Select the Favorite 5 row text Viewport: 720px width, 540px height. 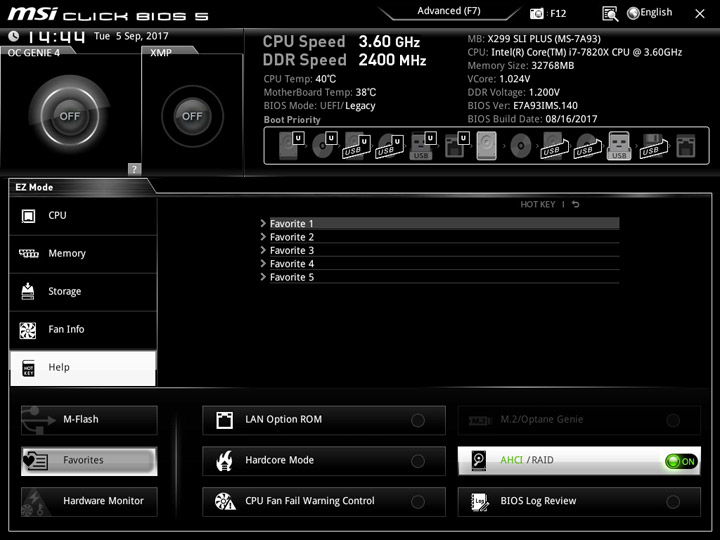point(292,277)
